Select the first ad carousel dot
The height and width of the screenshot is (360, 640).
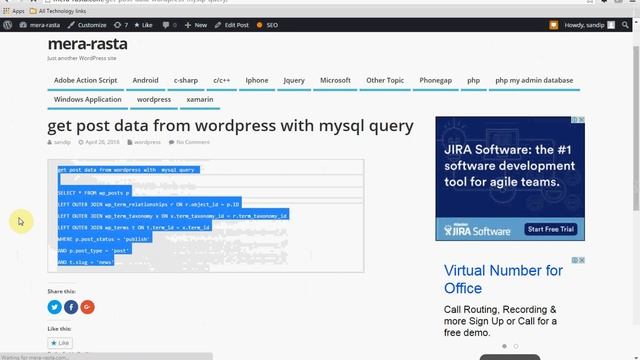[x=504, y=346]
